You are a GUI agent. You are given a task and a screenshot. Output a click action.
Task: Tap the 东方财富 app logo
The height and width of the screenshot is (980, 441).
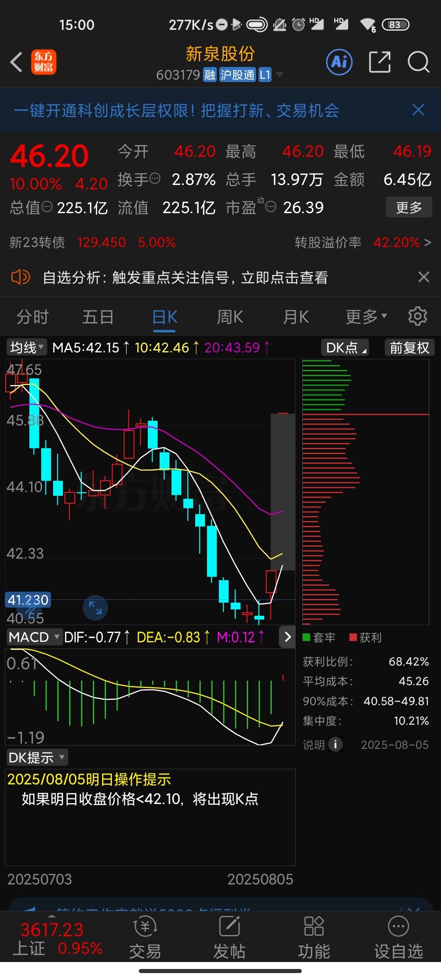44,62
